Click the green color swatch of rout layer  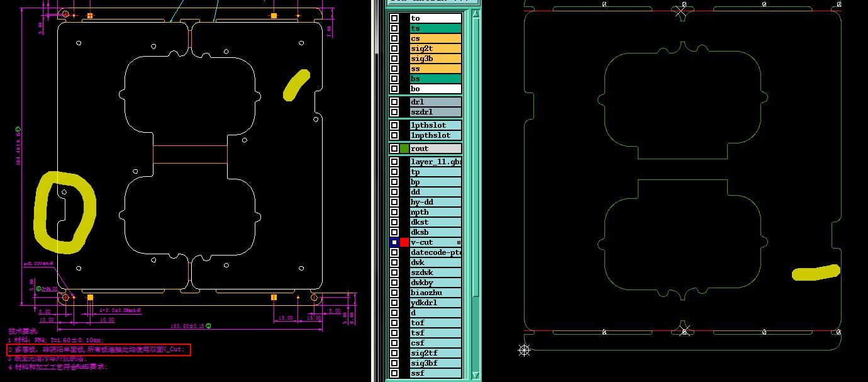click(x=404, y=149)
